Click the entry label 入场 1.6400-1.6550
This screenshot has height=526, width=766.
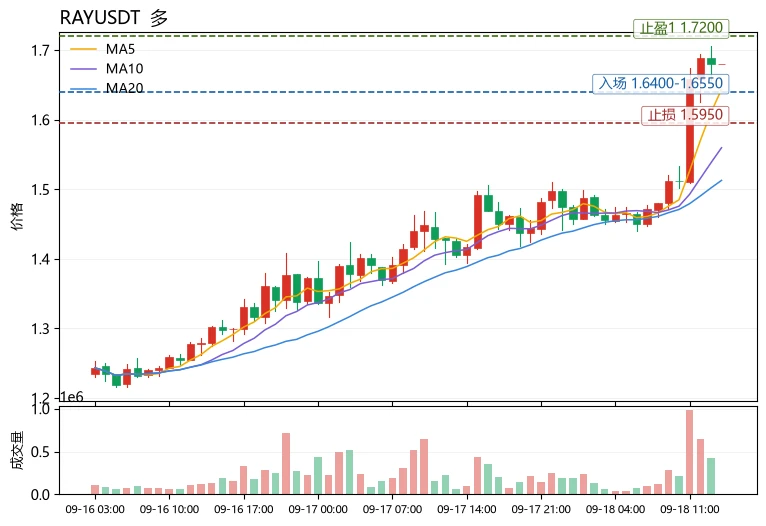click(660, 84)
